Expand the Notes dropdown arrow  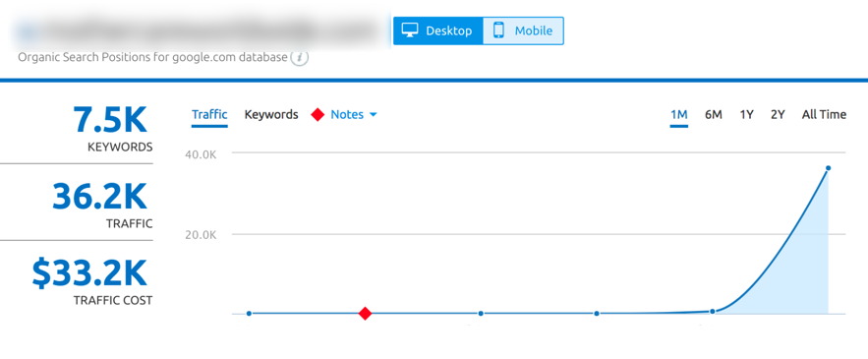(374, 115)
